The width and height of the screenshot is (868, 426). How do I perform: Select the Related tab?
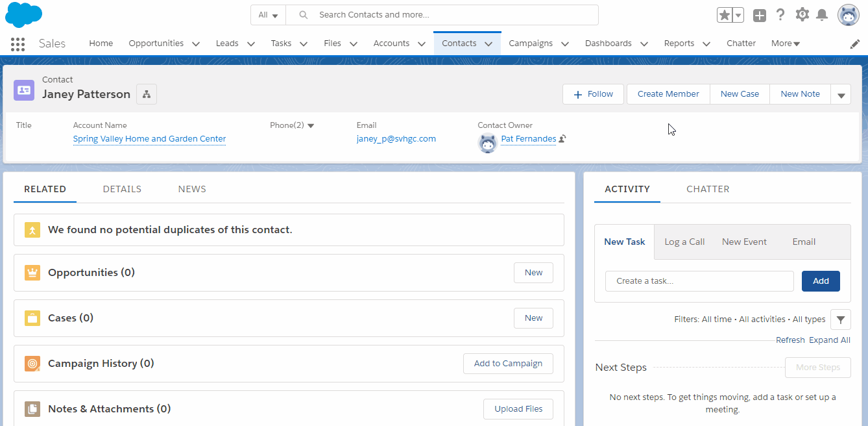pyautogui.click(x=45, y=189)
